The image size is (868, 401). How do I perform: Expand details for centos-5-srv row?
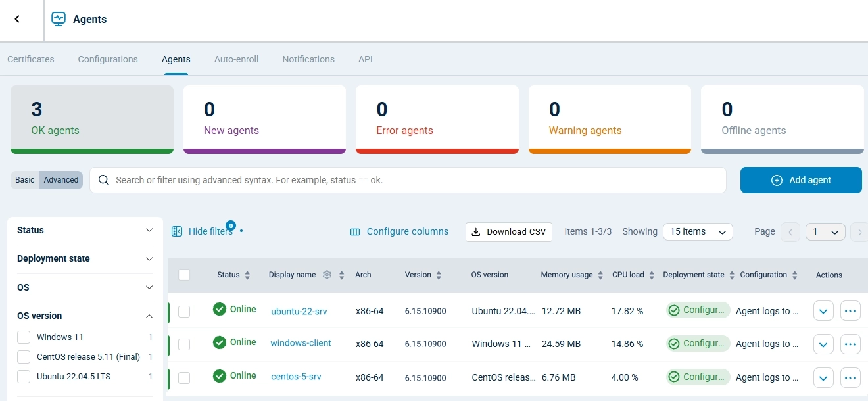click(824, 377)
